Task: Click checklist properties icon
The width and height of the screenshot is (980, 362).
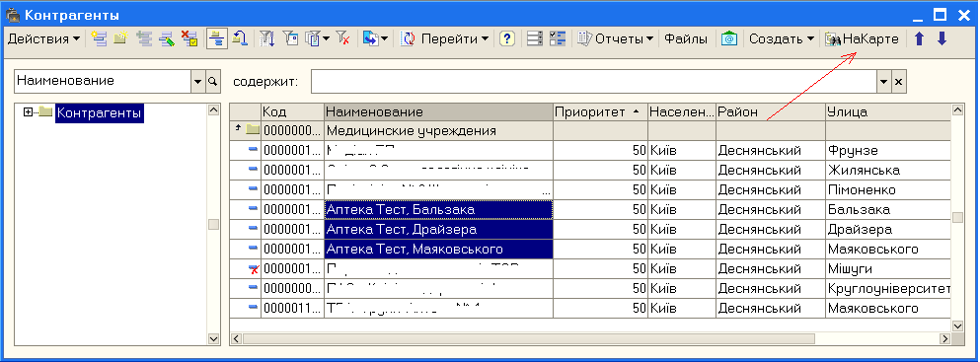Action: click(x=558, y=38)
